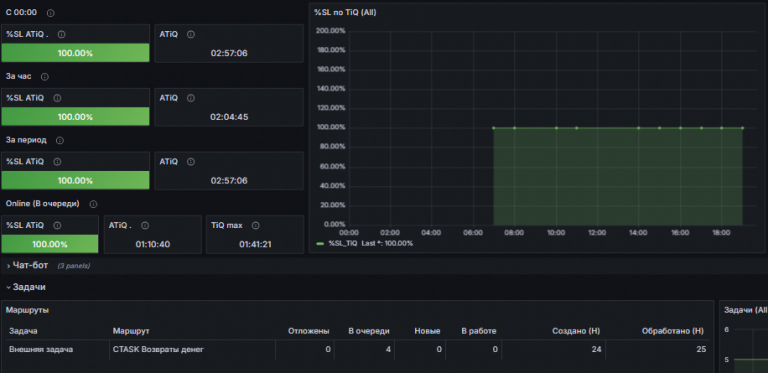Open info icon beside Online (В очереди)
The width and height of the screenshot is (768, 373).
click(x=93, y=204)
